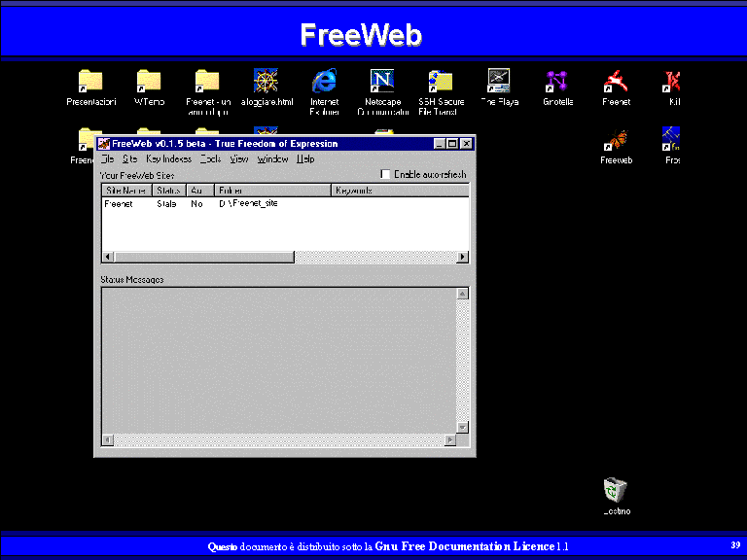Click Status Messages horizontal scroll-right arrow

coord(450,440)
